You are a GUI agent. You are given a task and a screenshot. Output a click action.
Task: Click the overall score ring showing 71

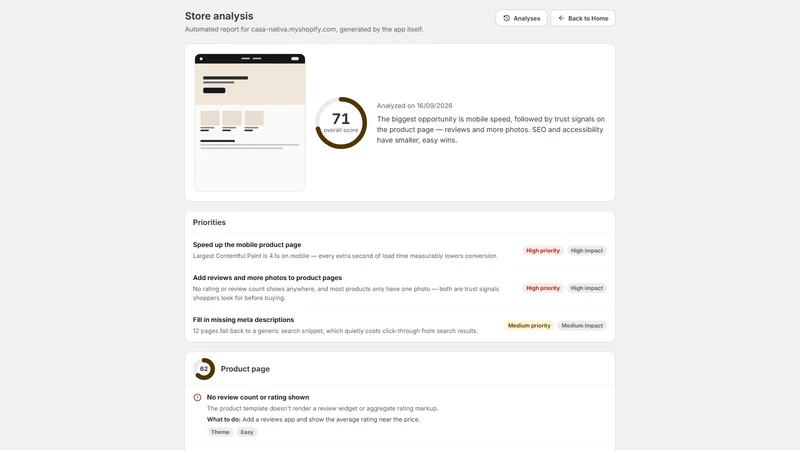tap(341, 123)
